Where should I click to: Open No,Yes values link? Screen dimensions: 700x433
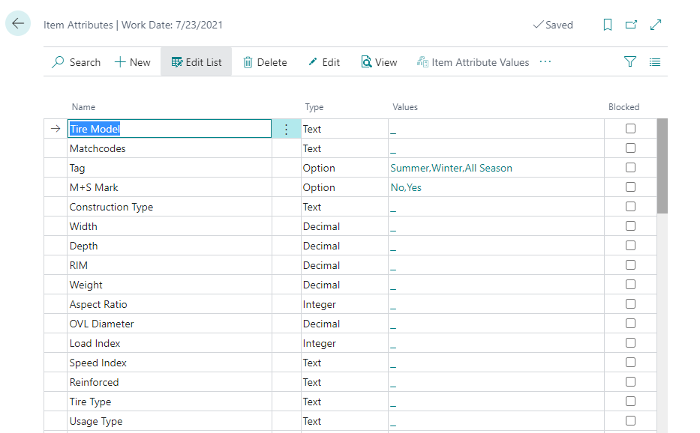click(x=406, y=187)
